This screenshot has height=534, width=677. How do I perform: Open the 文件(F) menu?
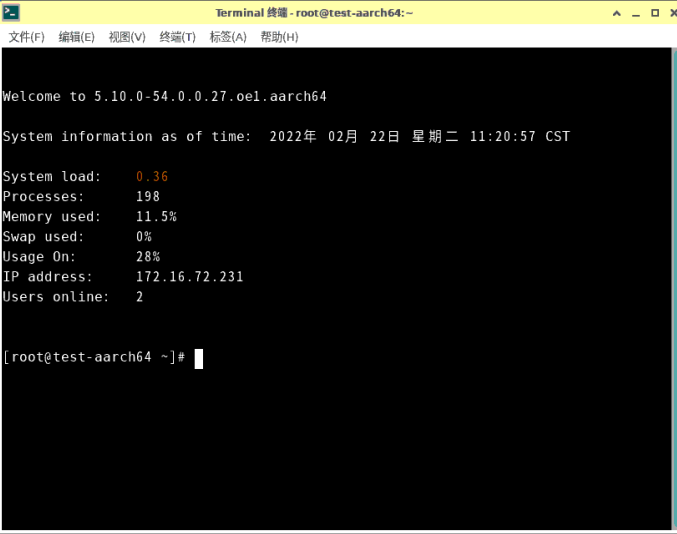(27, 37)
